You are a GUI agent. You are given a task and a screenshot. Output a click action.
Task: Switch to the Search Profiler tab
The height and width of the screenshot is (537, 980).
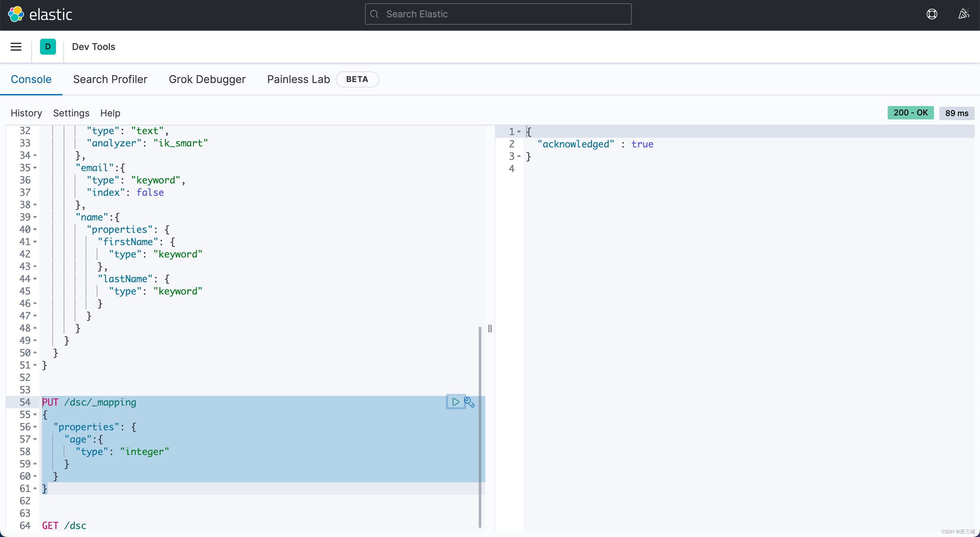tap(110, 79)
